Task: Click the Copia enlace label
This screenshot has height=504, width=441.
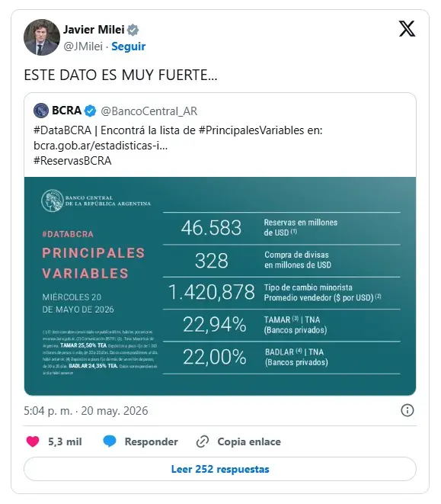Action: coord(249,441)
